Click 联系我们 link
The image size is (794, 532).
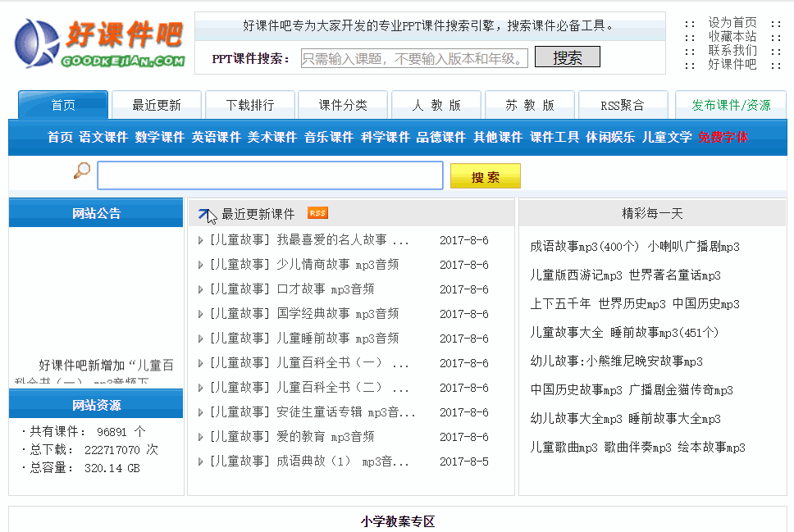(732, 50)
